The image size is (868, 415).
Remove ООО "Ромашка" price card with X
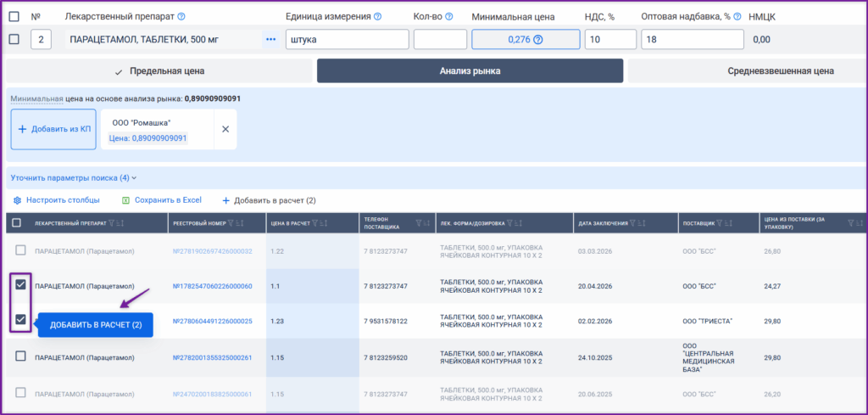click(x=225, y=129)
